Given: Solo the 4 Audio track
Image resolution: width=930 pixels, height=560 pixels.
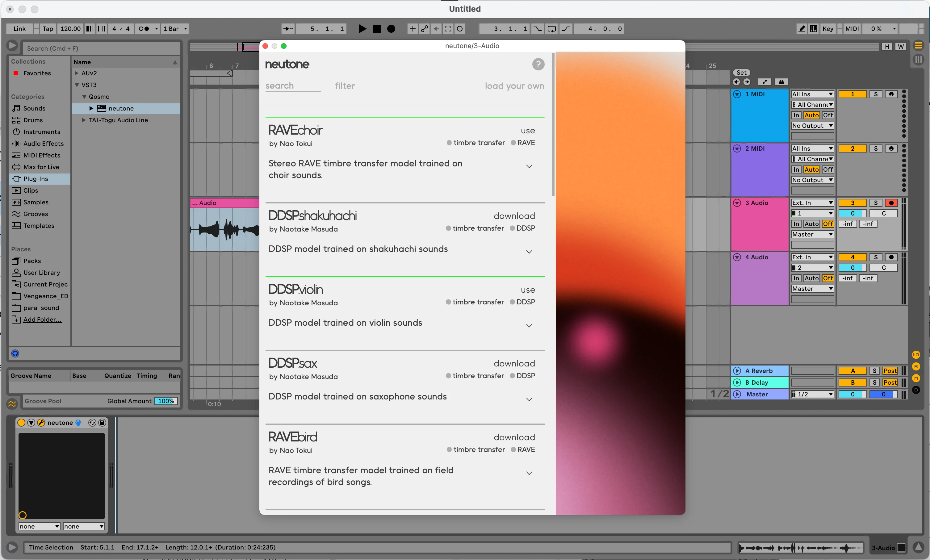Looking at the screenshot, I should coord(875,257).
